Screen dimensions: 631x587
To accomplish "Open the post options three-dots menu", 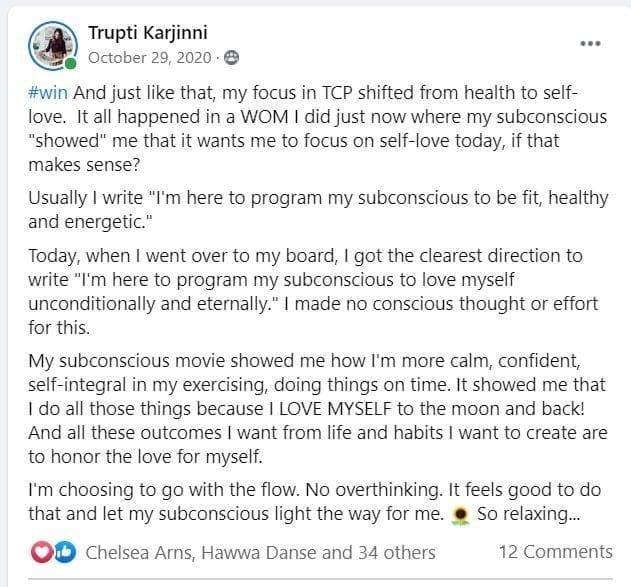I will click(x=590, y=45).
